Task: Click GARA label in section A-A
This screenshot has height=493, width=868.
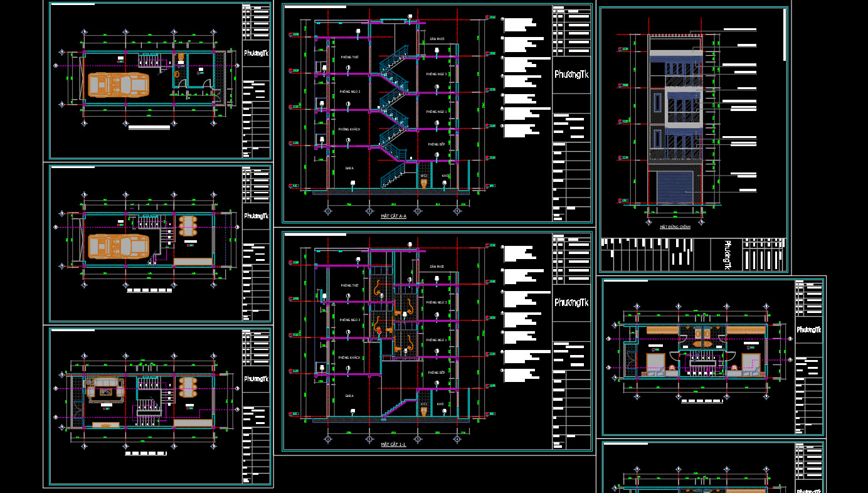Action: (x=349, y=168)
